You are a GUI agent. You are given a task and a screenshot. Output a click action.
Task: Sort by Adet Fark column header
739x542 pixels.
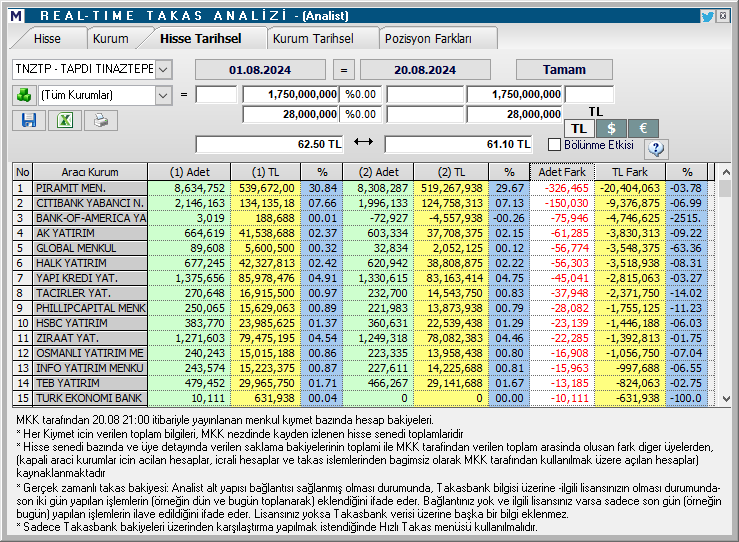[562, 172]
